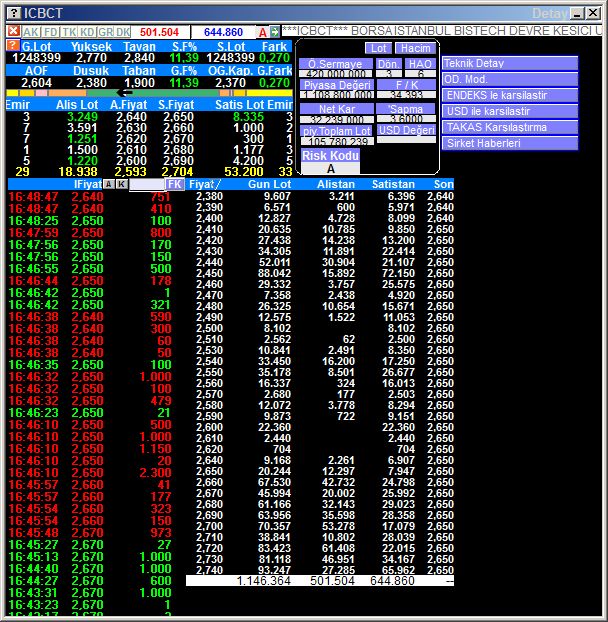Click the AOF value 2,604
This screenshot has width=608, height=622.
[x=36, y=83]
